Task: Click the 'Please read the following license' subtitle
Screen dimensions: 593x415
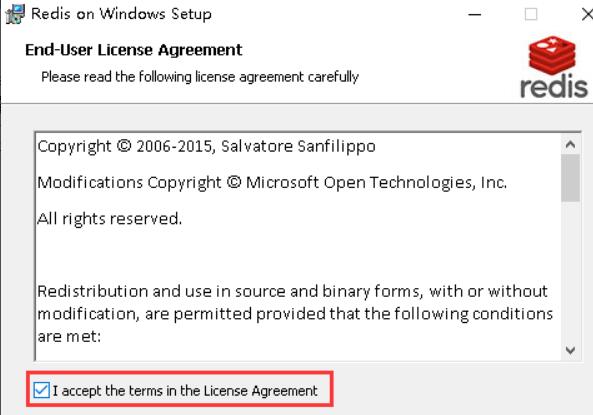Action: (200, 77)
